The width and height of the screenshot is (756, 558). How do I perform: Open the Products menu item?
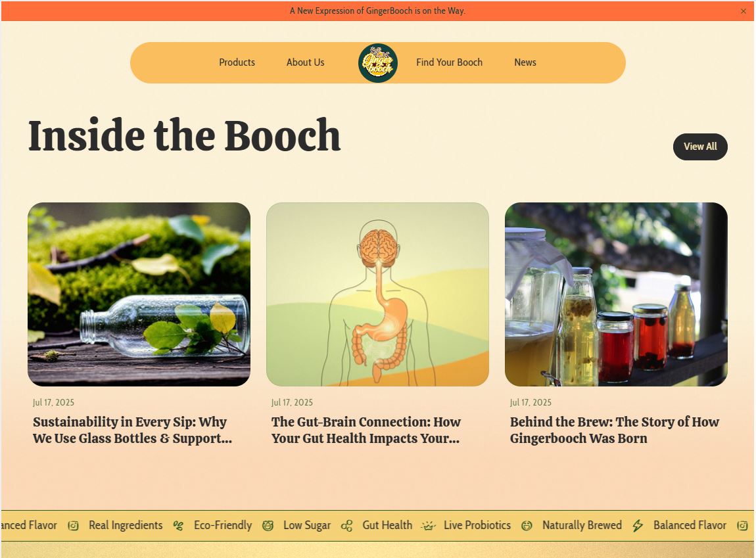click(237, 62)
